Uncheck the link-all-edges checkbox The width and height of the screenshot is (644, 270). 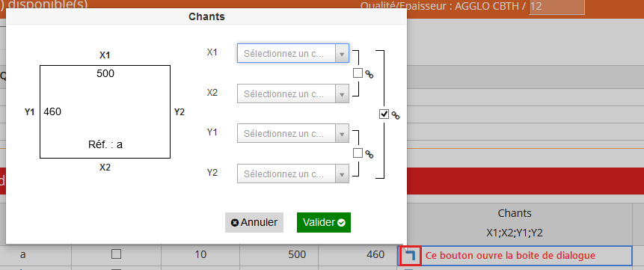[384, 114]
